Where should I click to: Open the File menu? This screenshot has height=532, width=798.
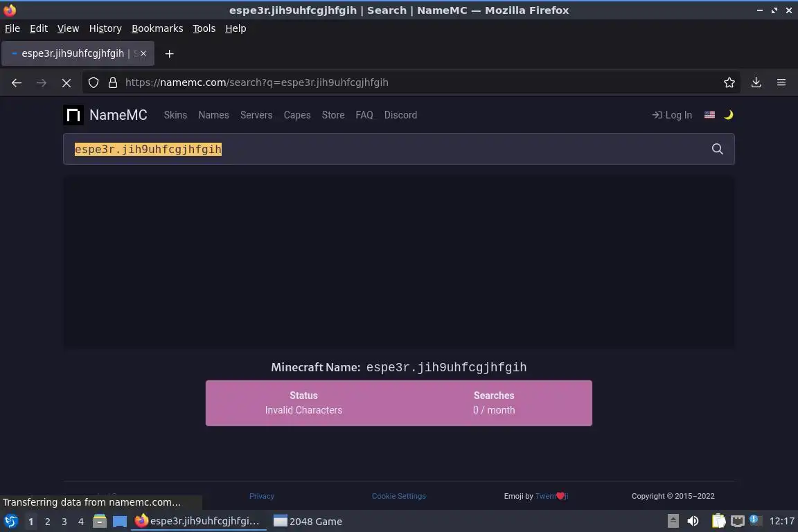pyautogui.click(x=12, y=28)
